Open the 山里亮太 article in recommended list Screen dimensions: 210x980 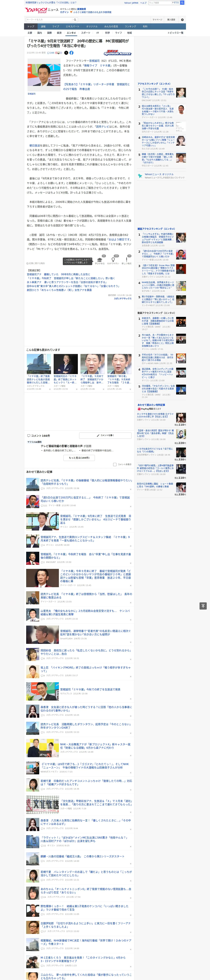tap(85, 612)
